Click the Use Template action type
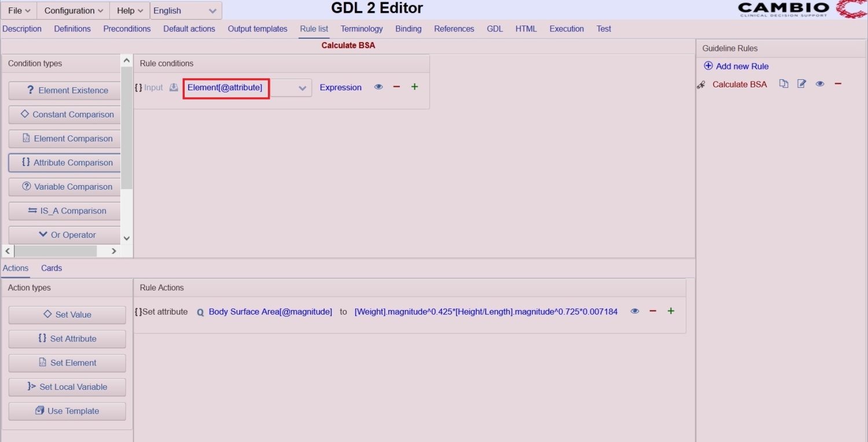Image resolution: width=868 pixels, height=442 pixels. point(67,411)
